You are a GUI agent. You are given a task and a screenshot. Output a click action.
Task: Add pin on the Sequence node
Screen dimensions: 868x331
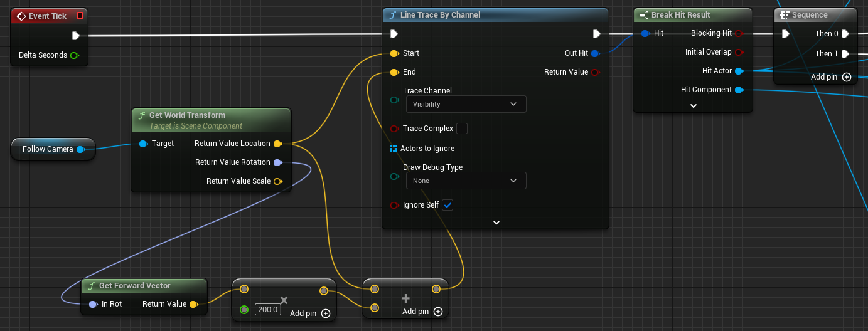[846, 77]
